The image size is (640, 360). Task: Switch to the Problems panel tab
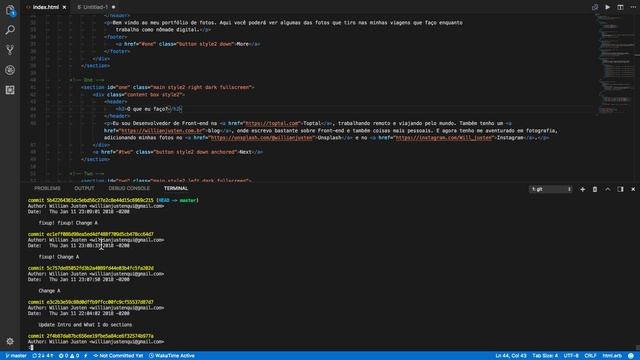click(x=47, y=188)
